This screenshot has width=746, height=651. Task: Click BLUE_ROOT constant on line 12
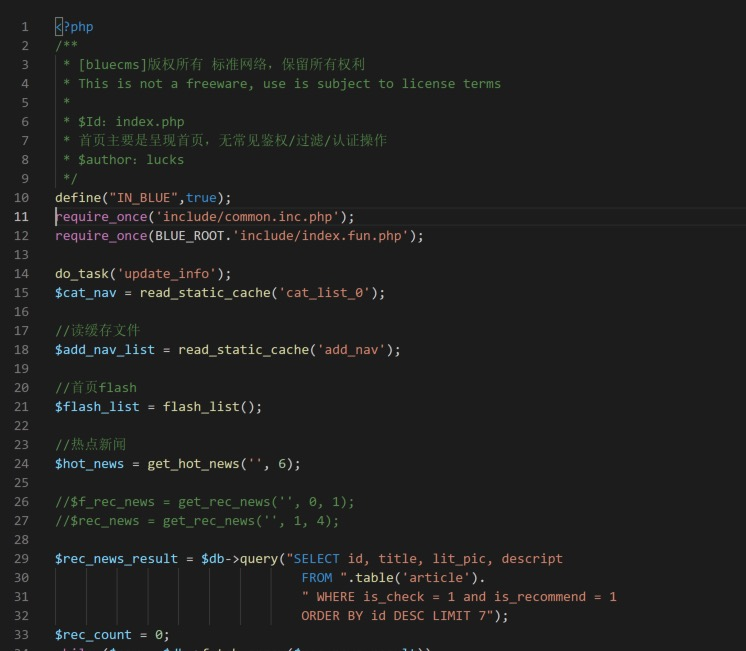[x=189, y=236]
